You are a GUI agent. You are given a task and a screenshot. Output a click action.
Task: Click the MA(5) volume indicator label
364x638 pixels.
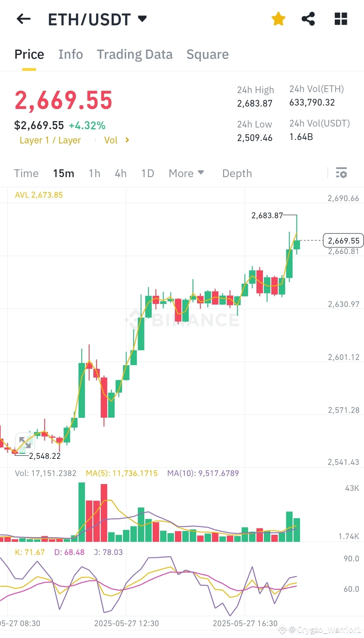pyautogui.click(x=121, y=473)
